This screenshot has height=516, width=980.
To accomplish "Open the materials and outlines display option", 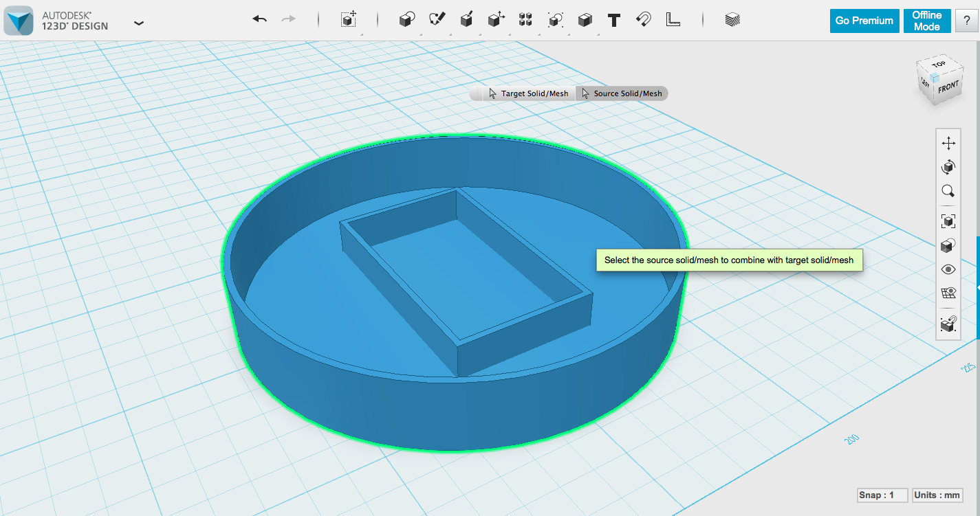I will (x=948, y=245).
